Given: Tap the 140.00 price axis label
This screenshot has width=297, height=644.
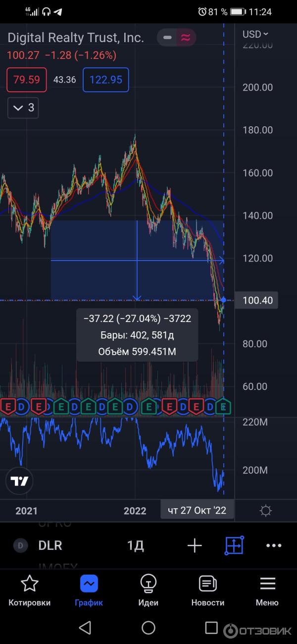Looking at the screenshot, I should [x=257, y=215].
